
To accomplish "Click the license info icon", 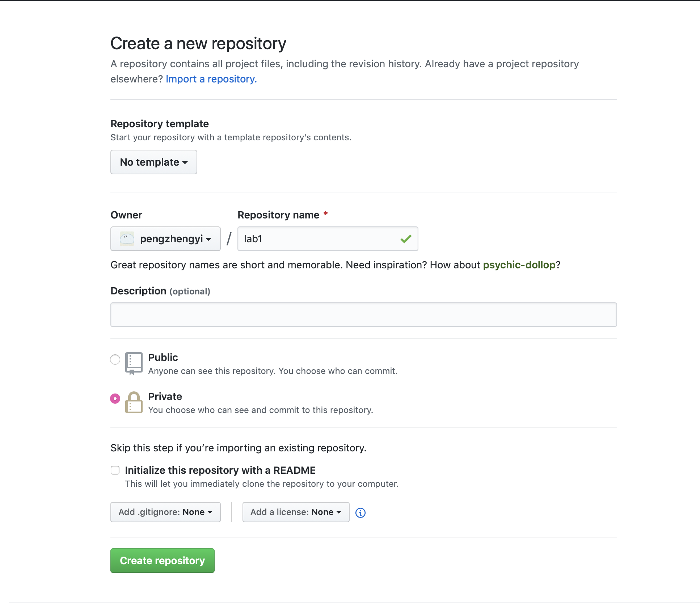I will tap(360, 512).
